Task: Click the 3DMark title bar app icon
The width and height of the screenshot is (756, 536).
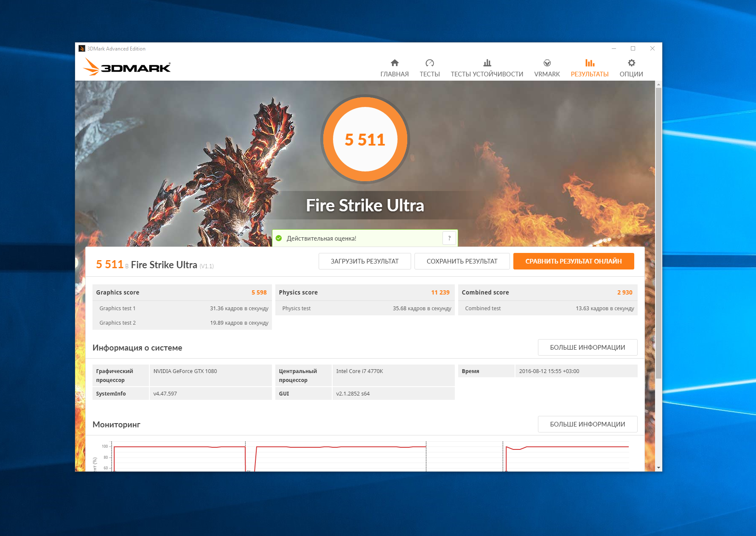Action: pos(82,49)
